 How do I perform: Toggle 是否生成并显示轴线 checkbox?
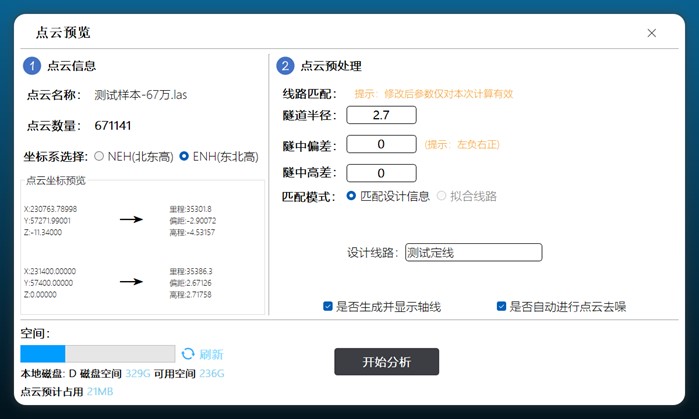[x=328, y=306]
